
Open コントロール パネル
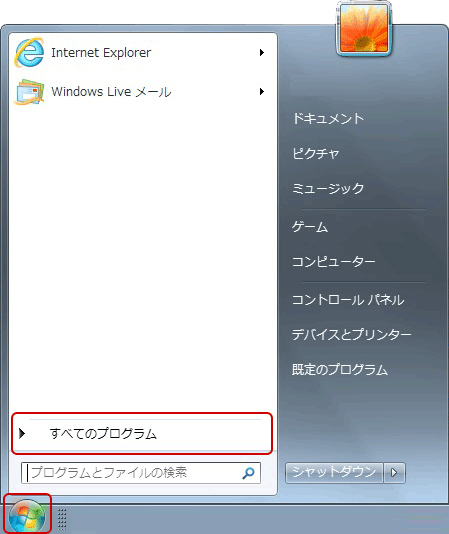[348, 300]
